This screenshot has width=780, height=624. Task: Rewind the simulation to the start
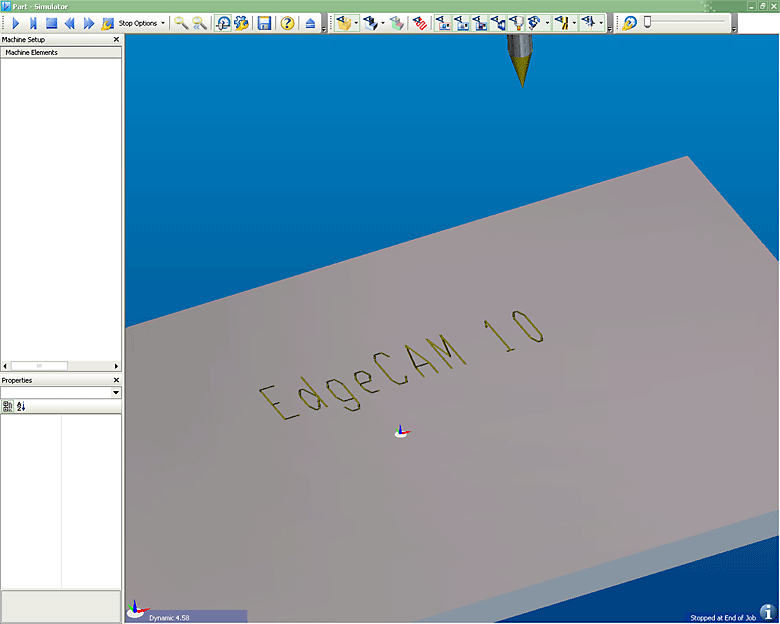[70, 23]
